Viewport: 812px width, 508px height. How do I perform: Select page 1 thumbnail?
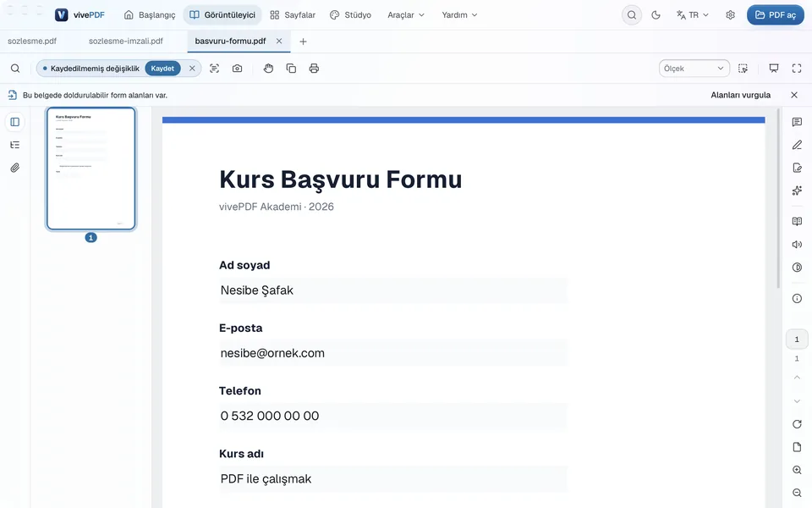(91, 168)
